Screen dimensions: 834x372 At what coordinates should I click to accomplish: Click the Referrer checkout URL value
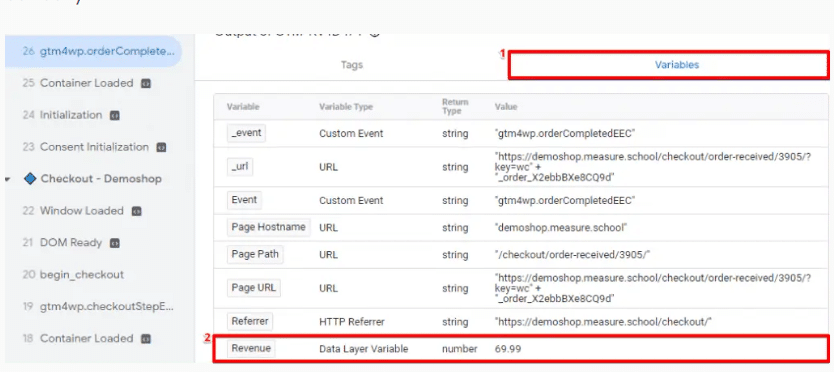click(x=603, y=322)
